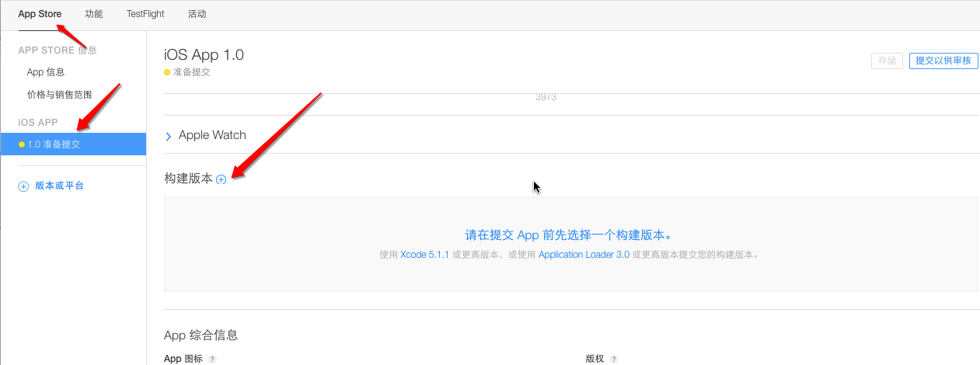Click the 构建版本 heading text

tap(188, 179)
